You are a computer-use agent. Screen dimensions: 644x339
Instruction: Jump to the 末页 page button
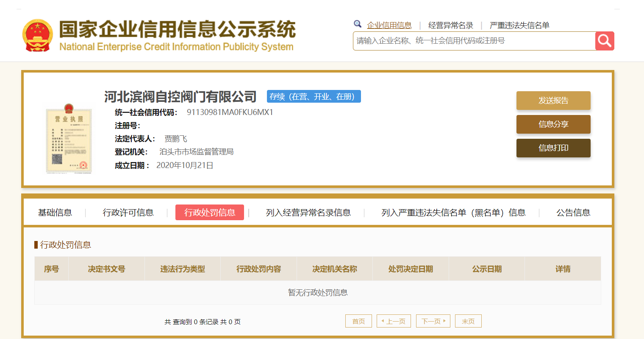pyautogui.click(x=468, y=321)
